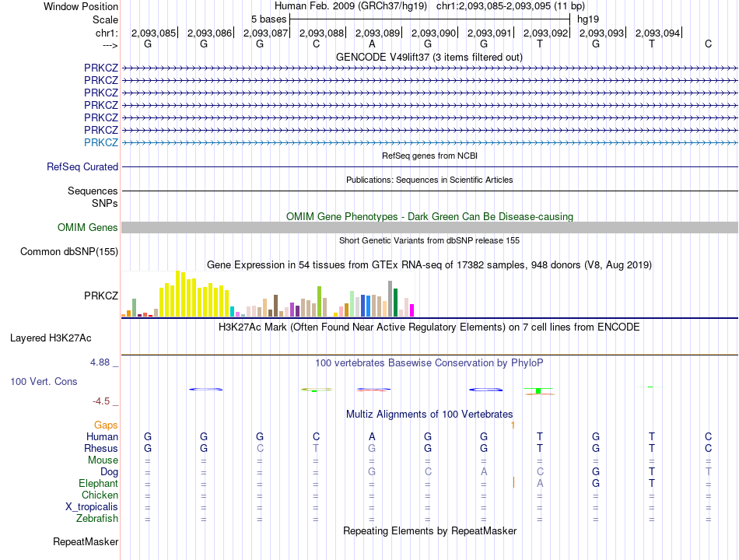Click the Multiz Alignments of 100 Vertebrates title
This screenshot has width=739, height=560.
click(x=429, y=415)
